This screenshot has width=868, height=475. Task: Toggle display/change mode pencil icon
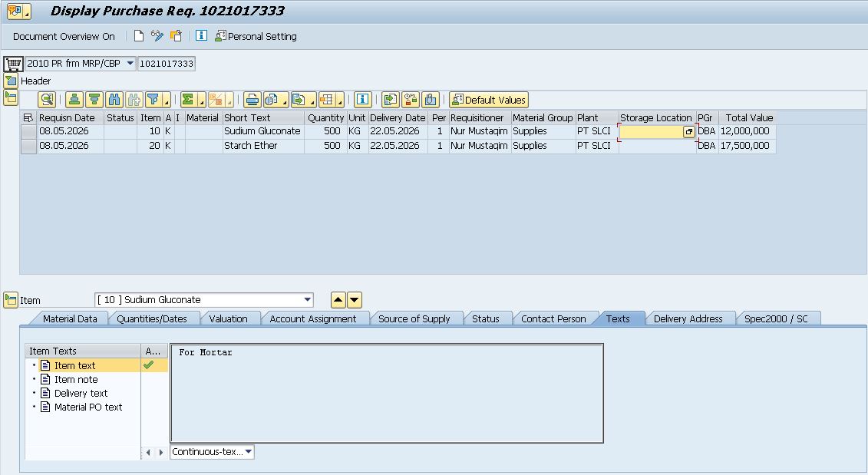coord(157,36)
